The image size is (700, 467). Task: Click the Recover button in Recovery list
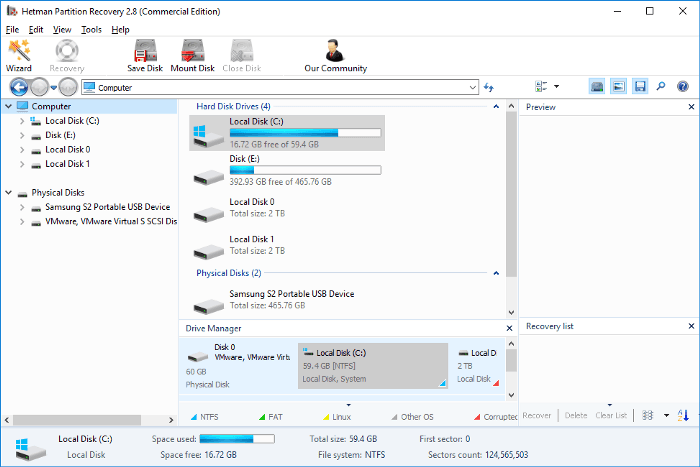point(537,415)
